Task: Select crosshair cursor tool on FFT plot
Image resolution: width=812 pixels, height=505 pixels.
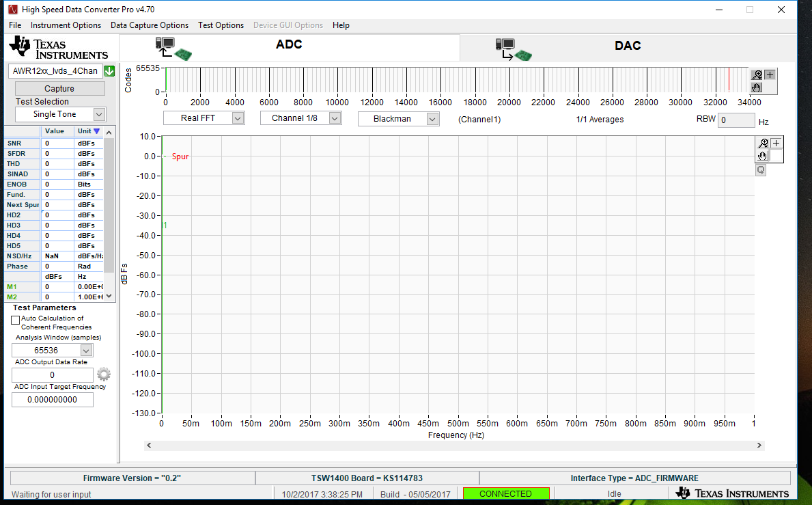Action: click(x=776, y=144)
